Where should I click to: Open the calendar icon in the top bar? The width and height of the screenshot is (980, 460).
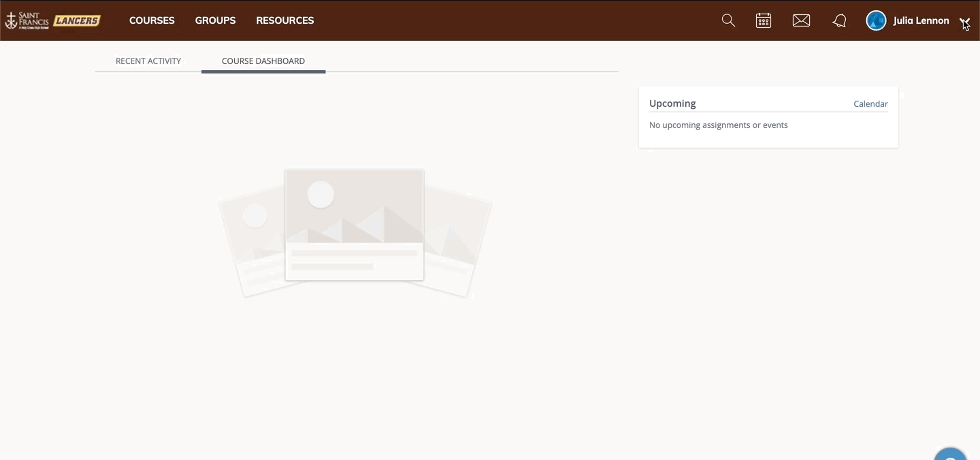click(x=763, y=20)
